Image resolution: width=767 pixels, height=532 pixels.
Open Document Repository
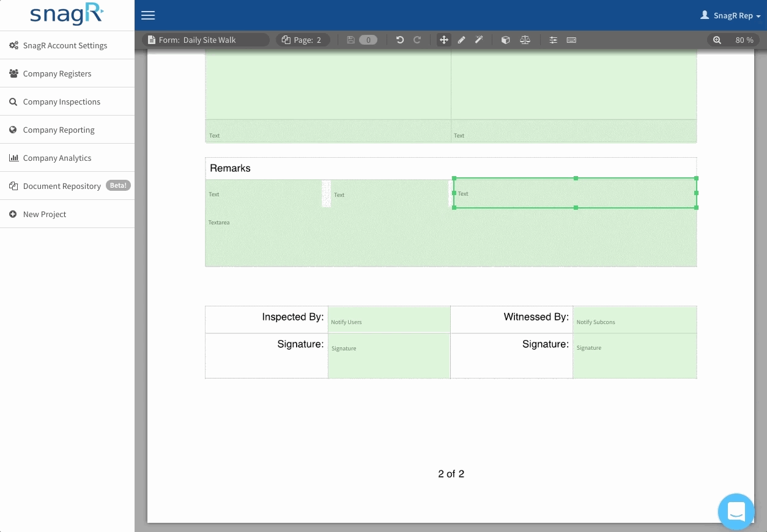pos(67,186)
